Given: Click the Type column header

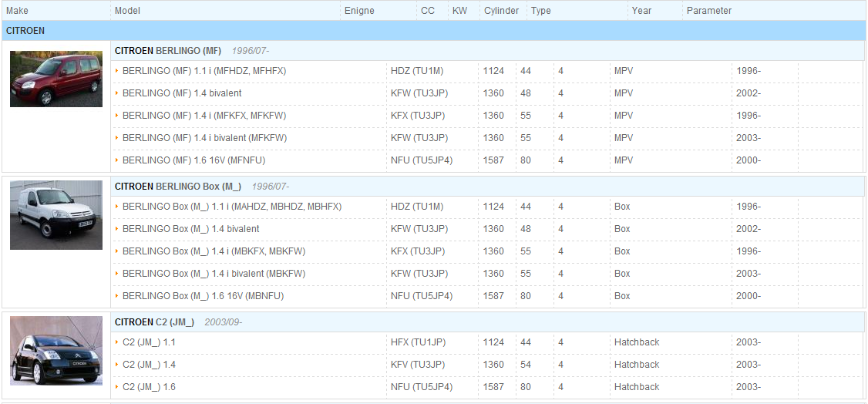Looking at the screenshot, I should click(541, 11).
